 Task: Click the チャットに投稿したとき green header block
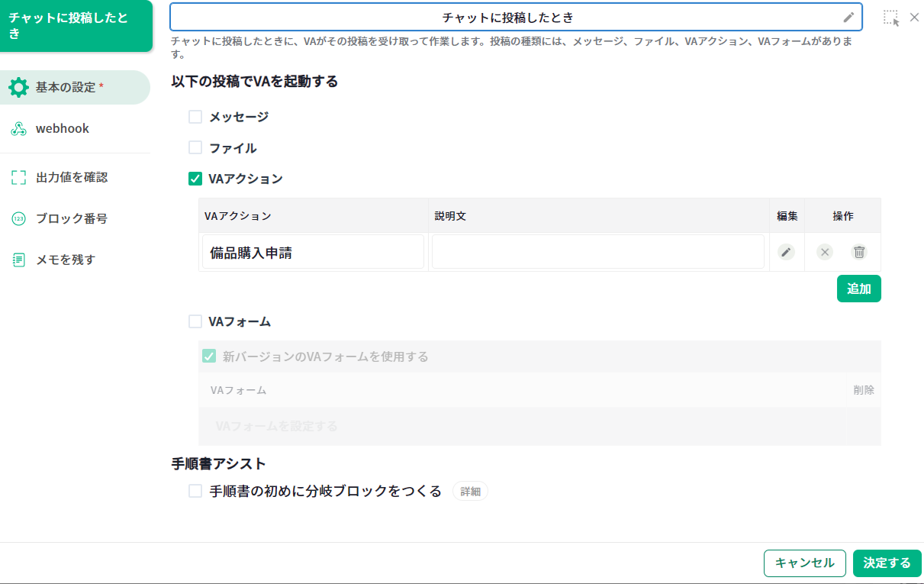76,26
